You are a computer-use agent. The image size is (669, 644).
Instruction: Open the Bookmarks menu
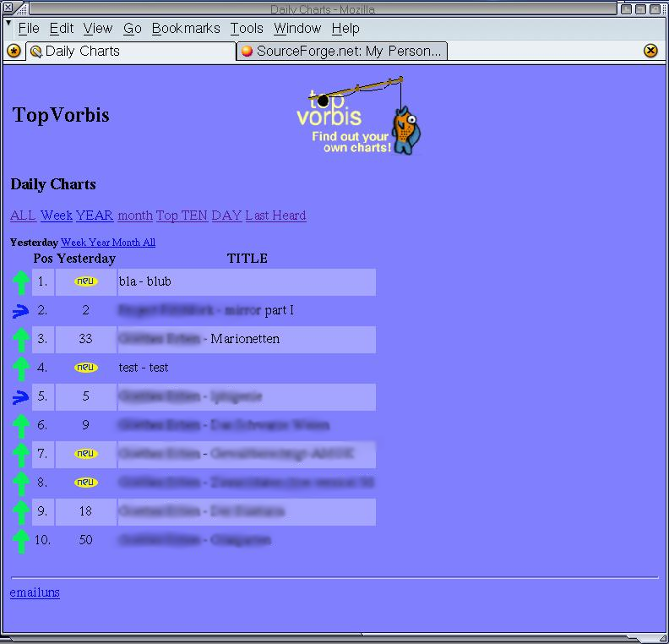(x=185, y=29)
